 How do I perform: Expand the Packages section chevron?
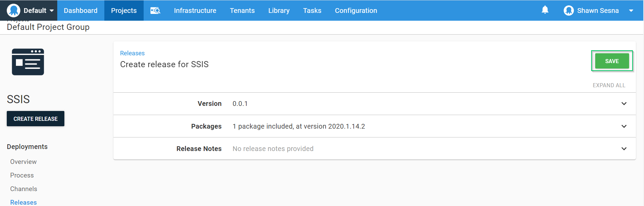(x=624, y=126)
